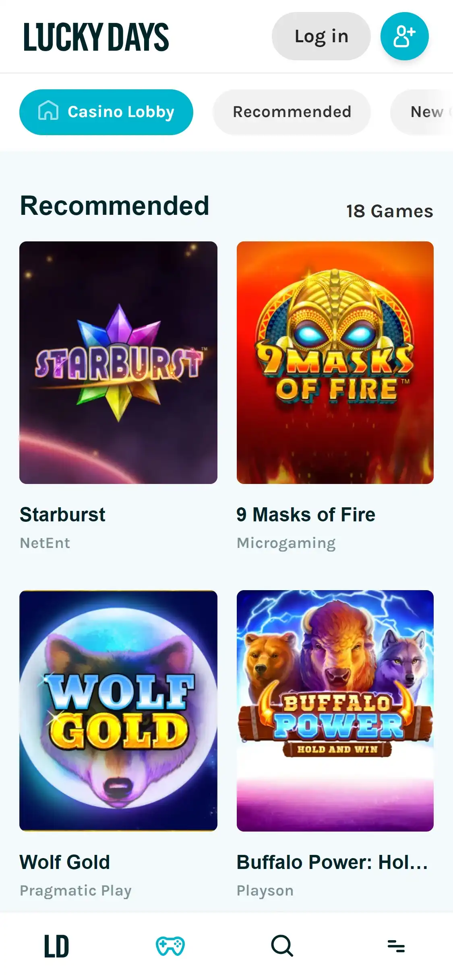The height and width of the screenshot is (980, 453).
Task: Open the 9 Masks of Fire thumbnail
Action: [x=335, y=362]
